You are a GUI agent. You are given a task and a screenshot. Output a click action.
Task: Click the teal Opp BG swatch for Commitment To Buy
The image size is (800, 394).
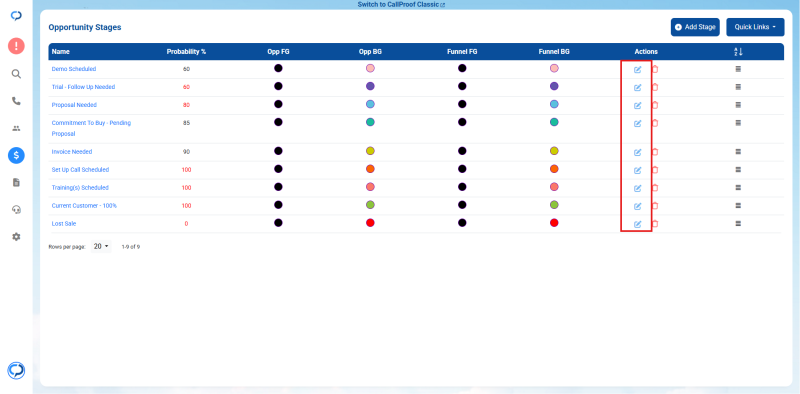[370, 122]
